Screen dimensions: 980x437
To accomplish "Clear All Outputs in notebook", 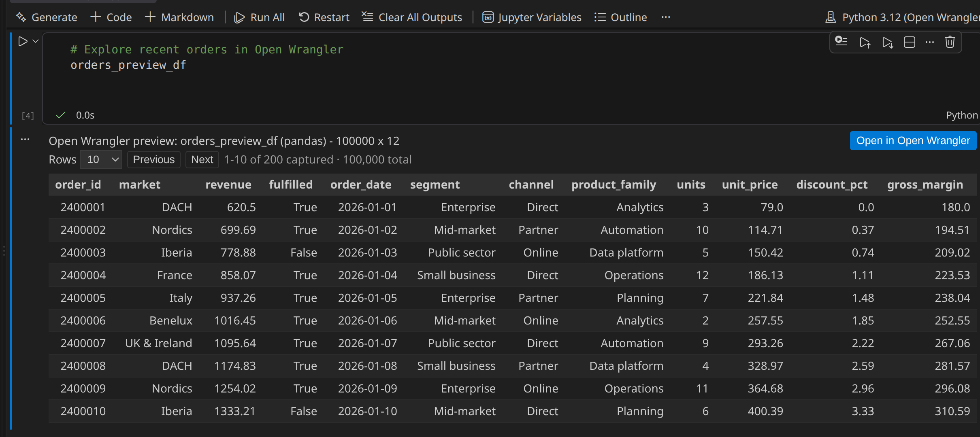I will pos(412,17).
